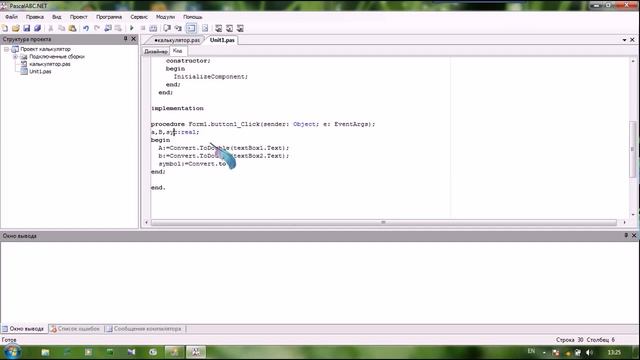Open the Проект menu

tap(78, 17)
